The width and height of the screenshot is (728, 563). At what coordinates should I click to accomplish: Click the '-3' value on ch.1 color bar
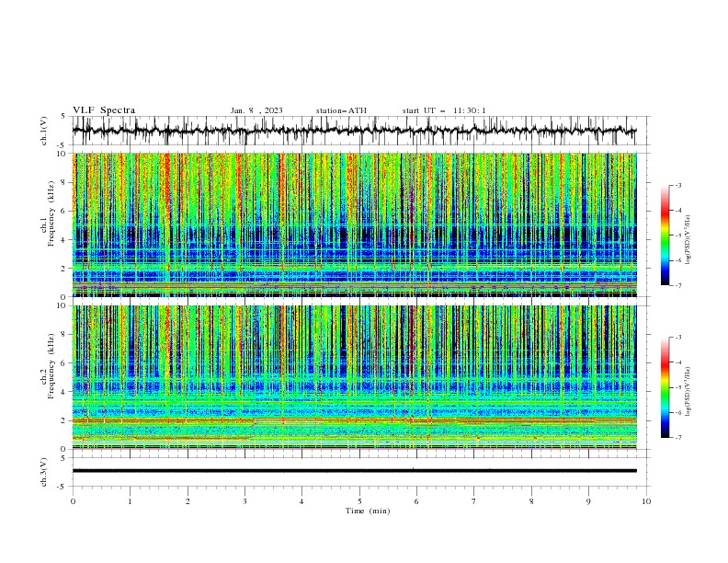tap(677, 185)
